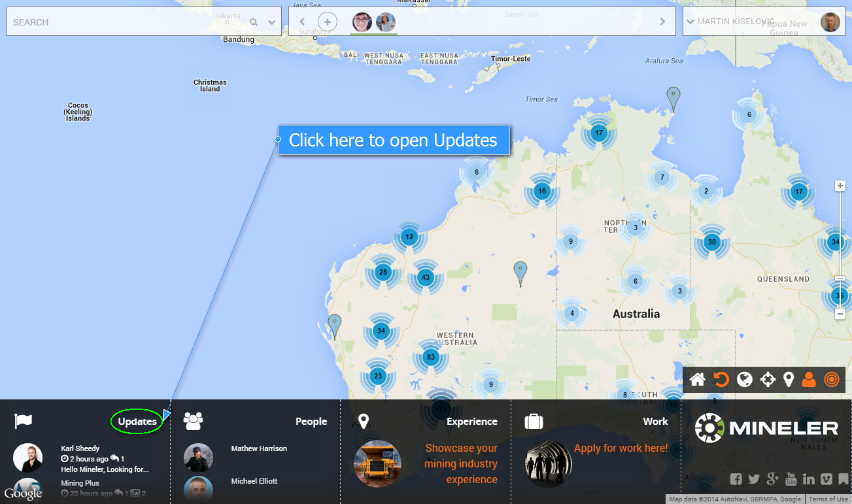Open the People tab

tap(311, 422)
